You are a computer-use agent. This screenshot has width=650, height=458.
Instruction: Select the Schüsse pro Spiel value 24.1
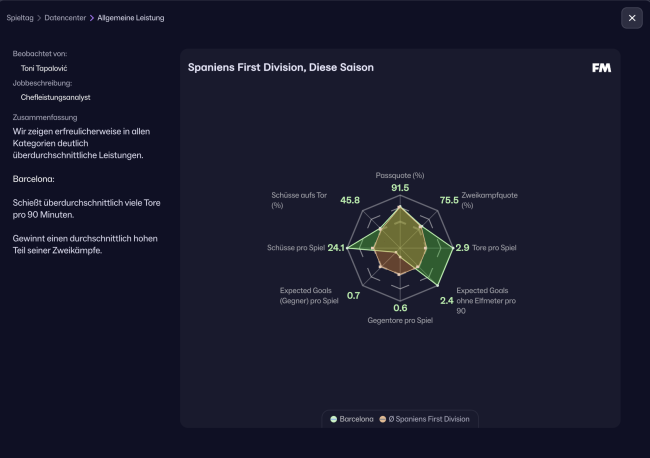(x=336, y=248)
